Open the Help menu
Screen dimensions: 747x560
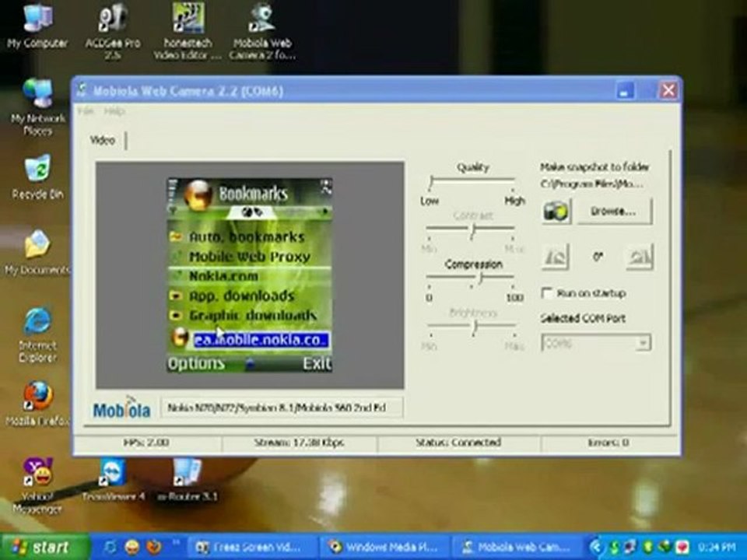[114, 111]
